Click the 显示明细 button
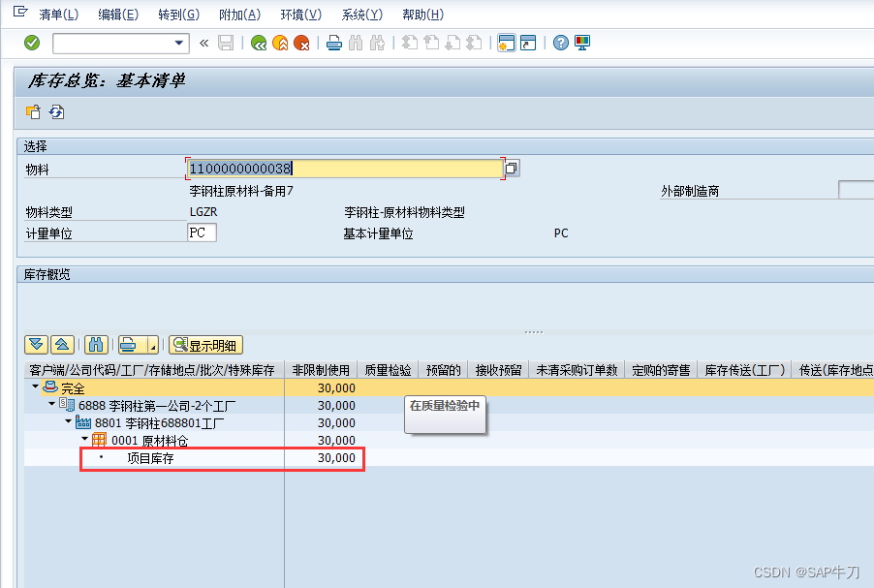Viewport: 874px width, 588px height. pyautogui.click(x=205, y=345)
